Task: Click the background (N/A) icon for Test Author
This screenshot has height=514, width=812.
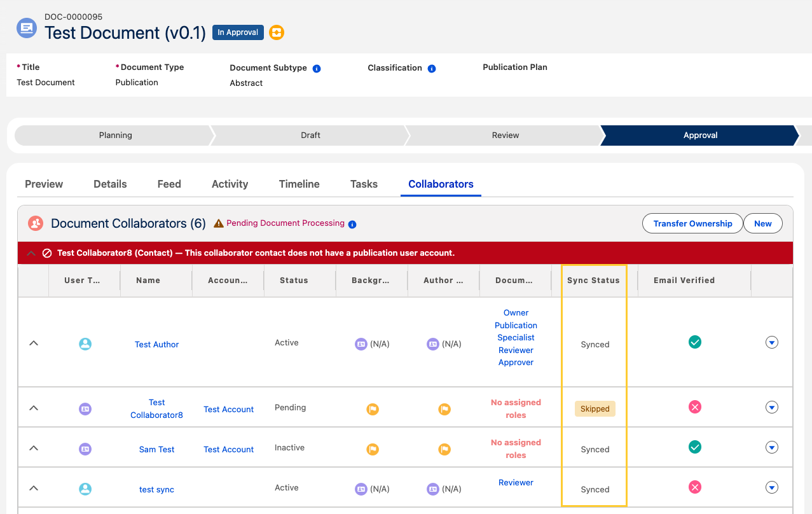Action: 361,344
